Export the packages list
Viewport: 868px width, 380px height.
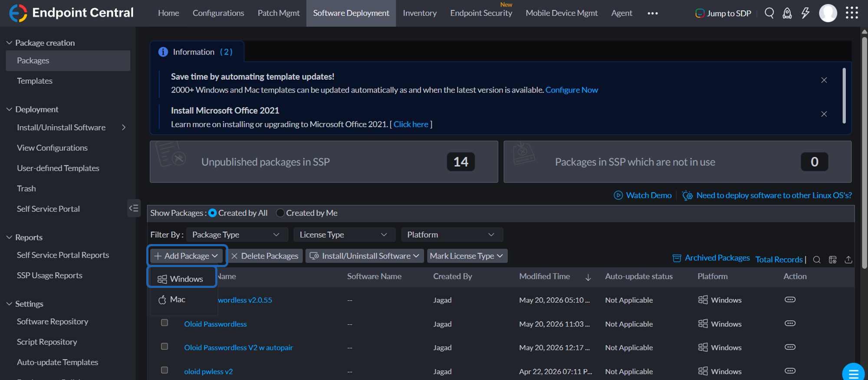(x=848, y=260)
